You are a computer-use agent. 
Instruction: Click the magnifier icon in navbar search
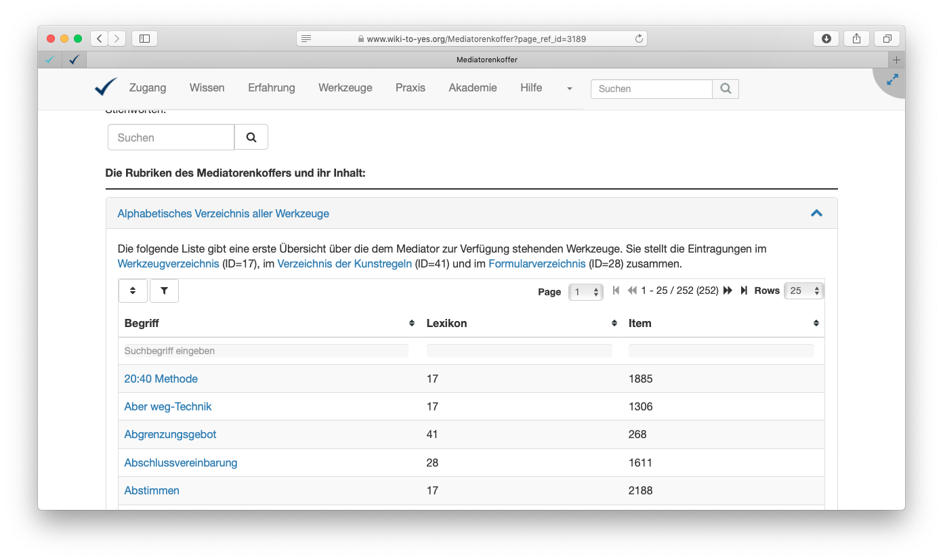[726, 89]
